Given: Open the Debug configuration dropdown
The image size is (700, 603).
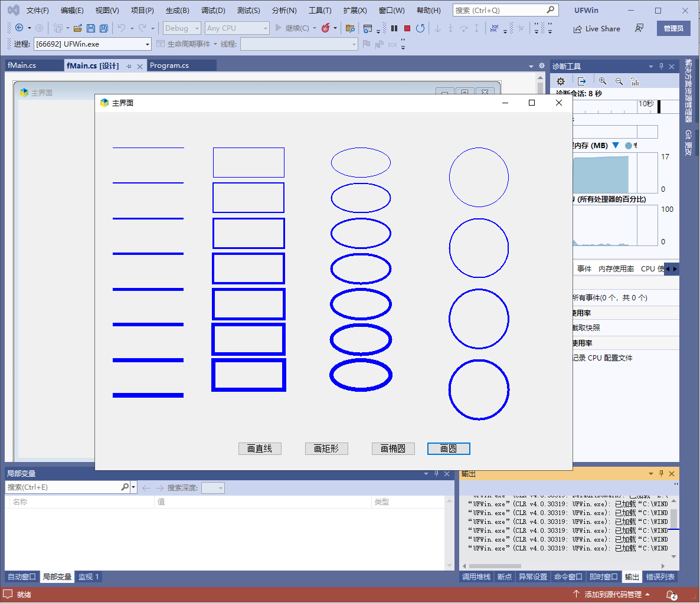Looking at the screenshot, I should coord(182,28).
